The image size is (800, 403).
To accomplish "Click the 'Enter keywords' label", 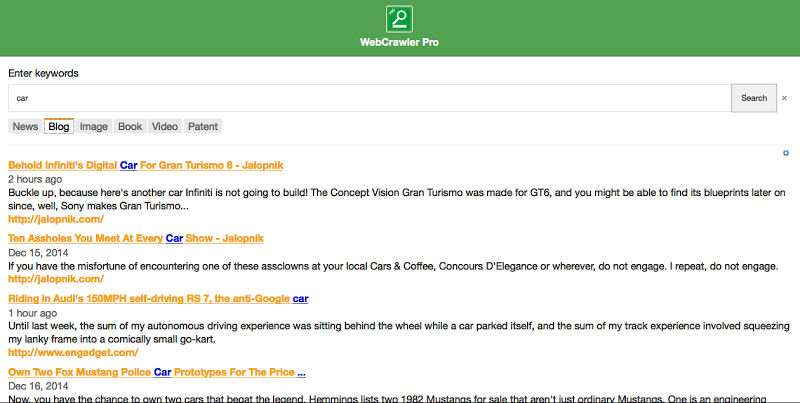I will [x=43, y=73].
